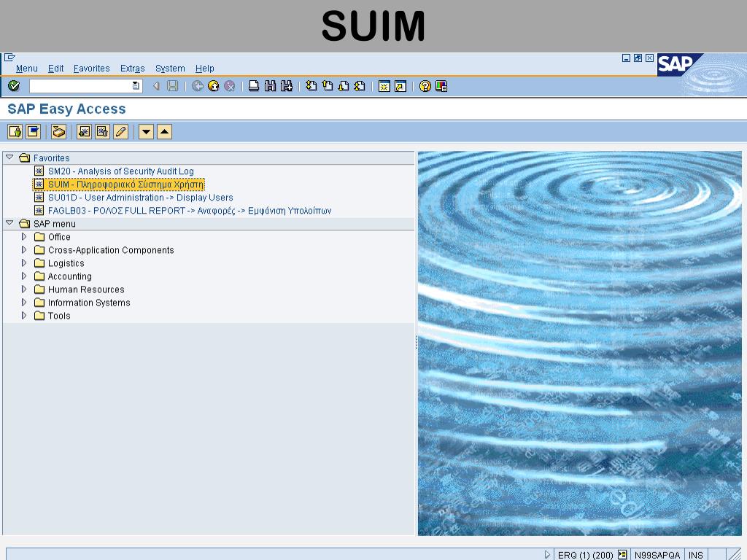Image resolution: width=747 pixels, height=560 pixels.
Task: Expand the status bar with the triangle arrow
Action: [547, 554]
